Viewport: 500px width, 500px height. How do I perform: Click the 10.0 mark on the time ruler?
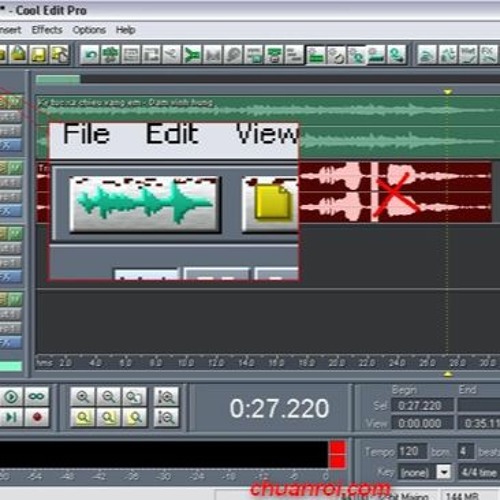[x=187, y=363]
